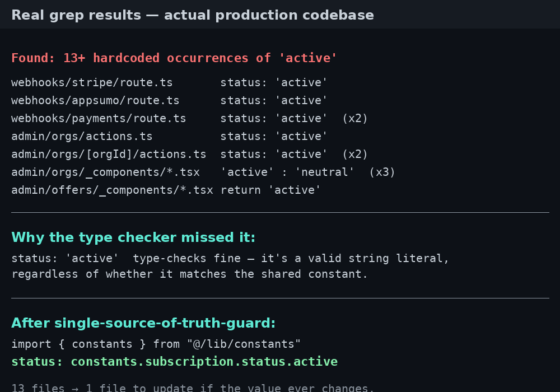Click webhooks/stripe/route.ts file path

point(92,82)
